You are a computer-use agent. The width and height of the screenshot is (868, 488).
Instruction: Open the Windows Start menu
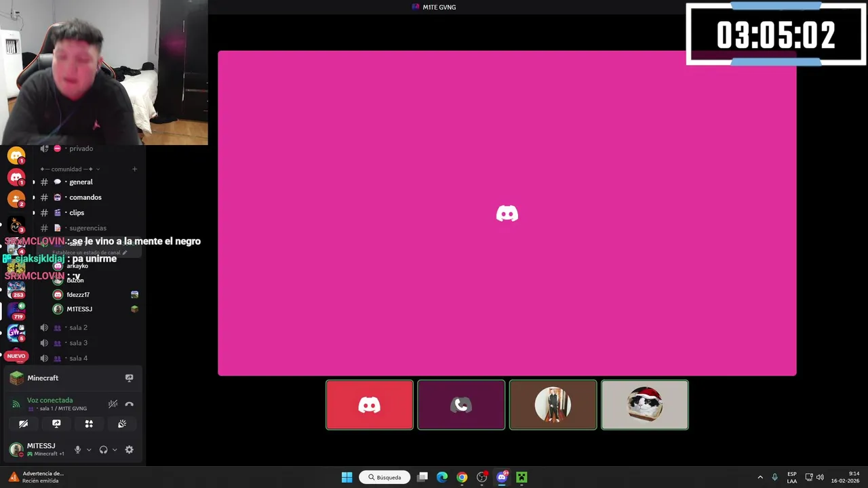pos(347,477)
